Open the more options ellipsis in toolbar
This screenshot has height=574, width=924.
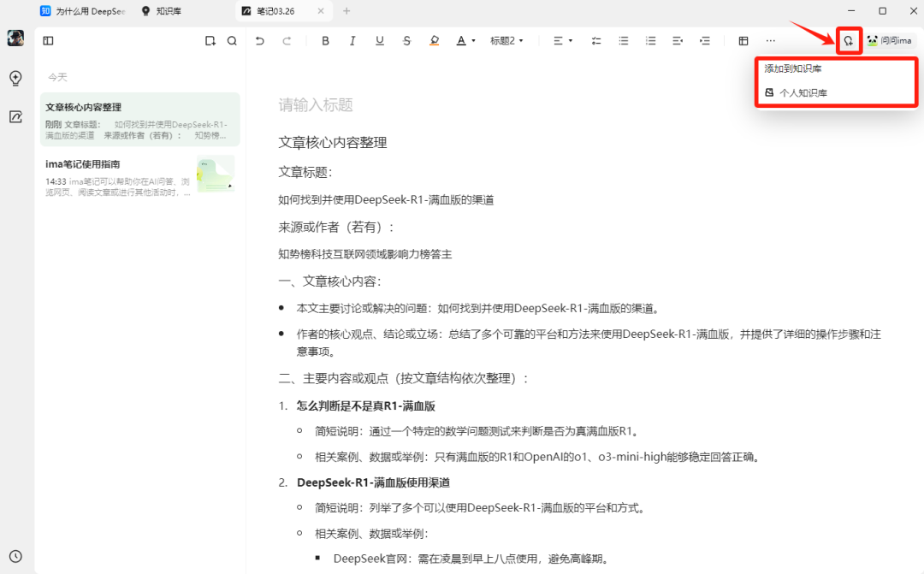(x=771, y=41)
